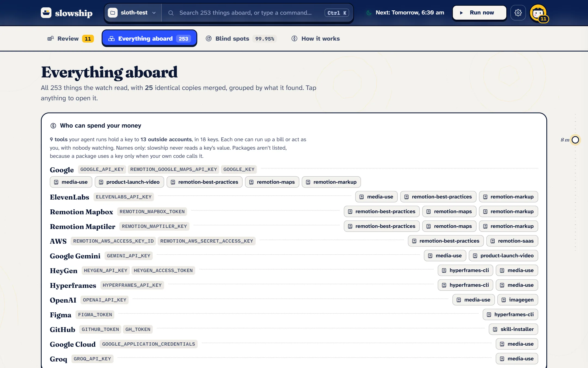The image size is (588, 368).
Task: Open media-use in the OpenAI row
Action: pyautogui.click(x=473, y=300)
